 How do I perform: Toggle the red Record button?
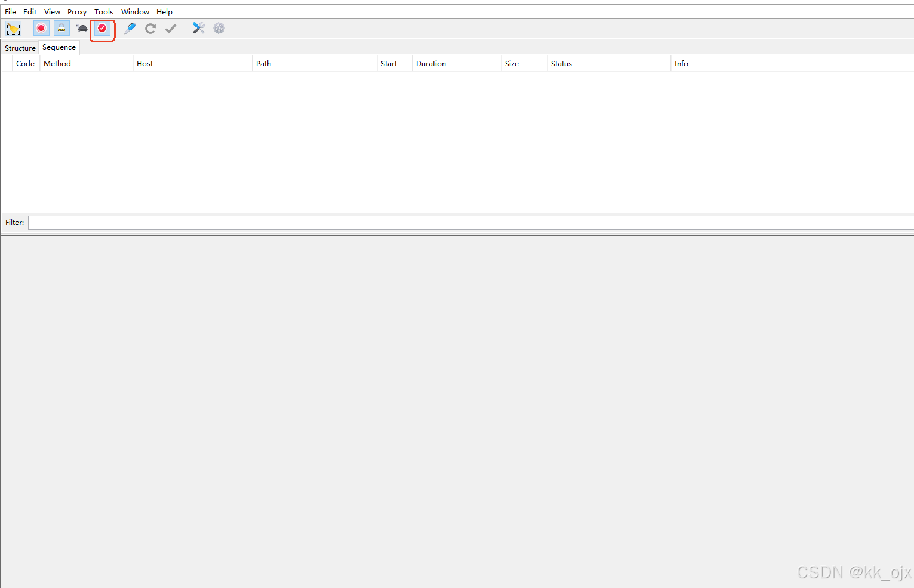[x=41, y=28]
